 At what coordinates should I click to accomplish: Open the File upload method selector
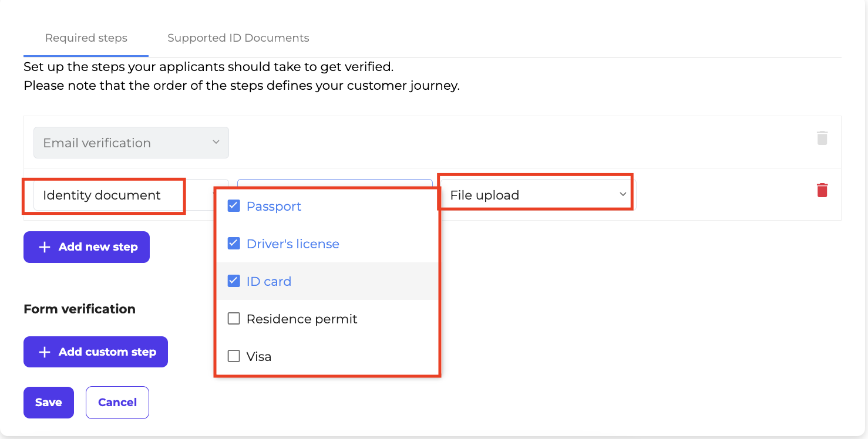(536, 195)
